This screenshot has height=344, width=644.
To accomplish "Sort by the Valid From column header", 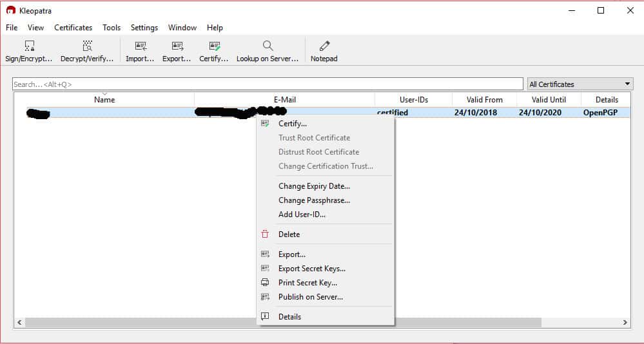I will click(x=484, y=99).
